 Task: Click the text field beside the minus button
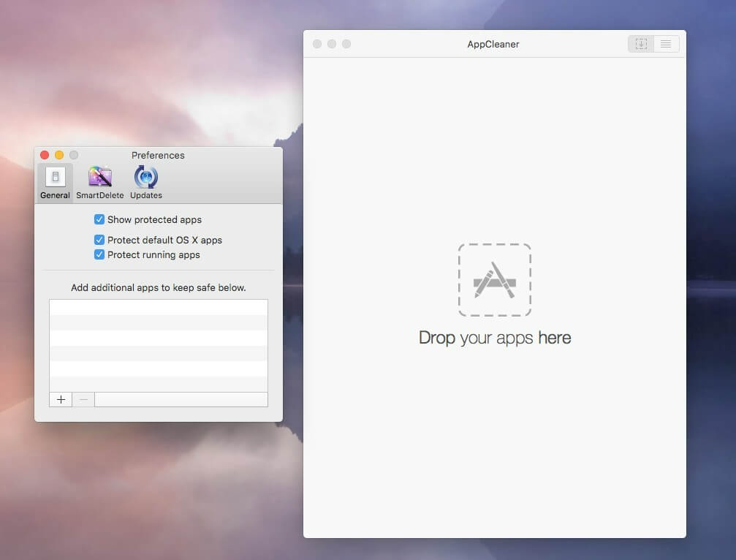coord(181,399)
